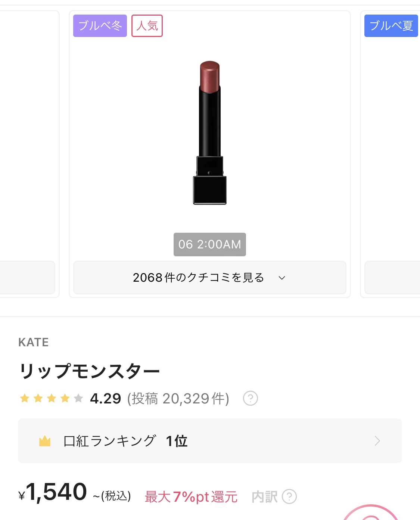Click the リップモンスター product title
This screenshot has width=420, height=520.
pyautogui.click(x=90, y=371)
